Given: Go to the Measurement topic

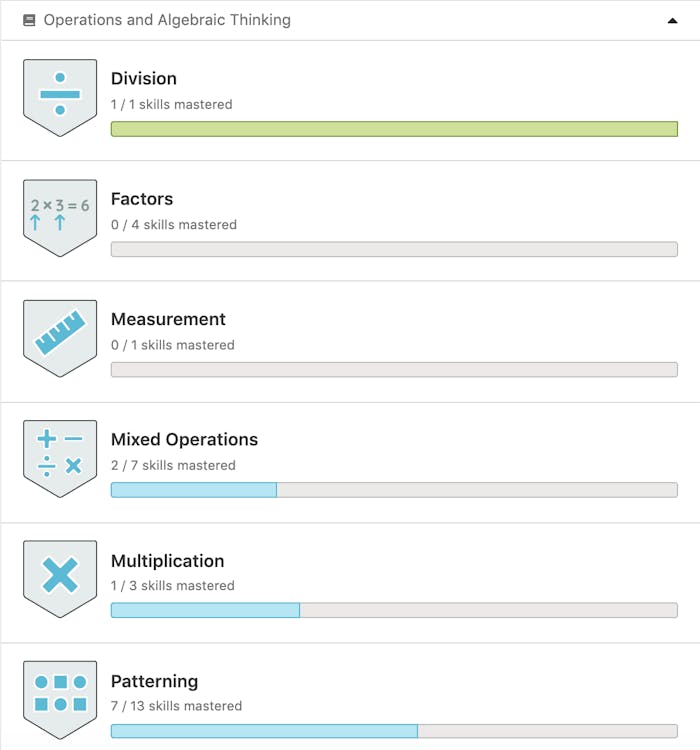Looking at the screenshot, I should 168,319.
